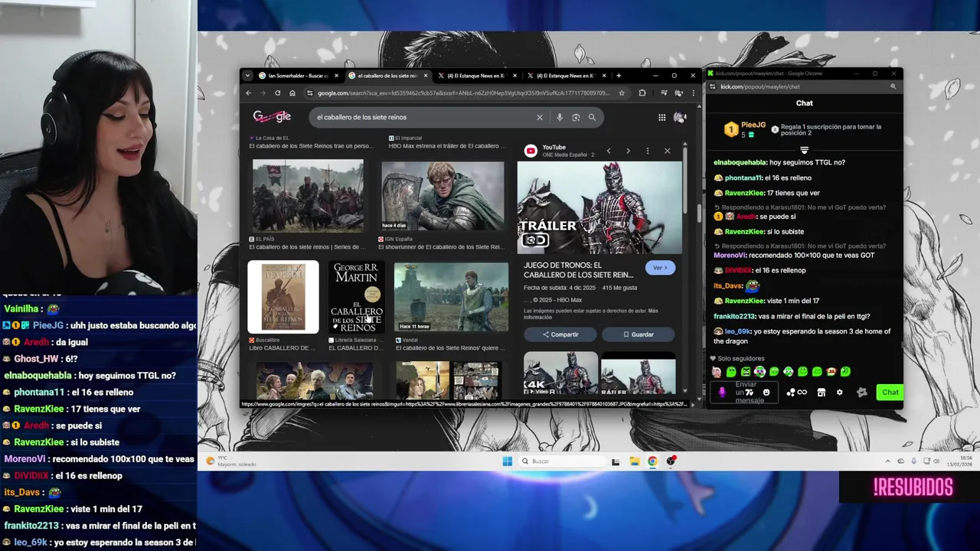Open the emoji picker in Kick chat
980x551 pixels.
(766, 393)
